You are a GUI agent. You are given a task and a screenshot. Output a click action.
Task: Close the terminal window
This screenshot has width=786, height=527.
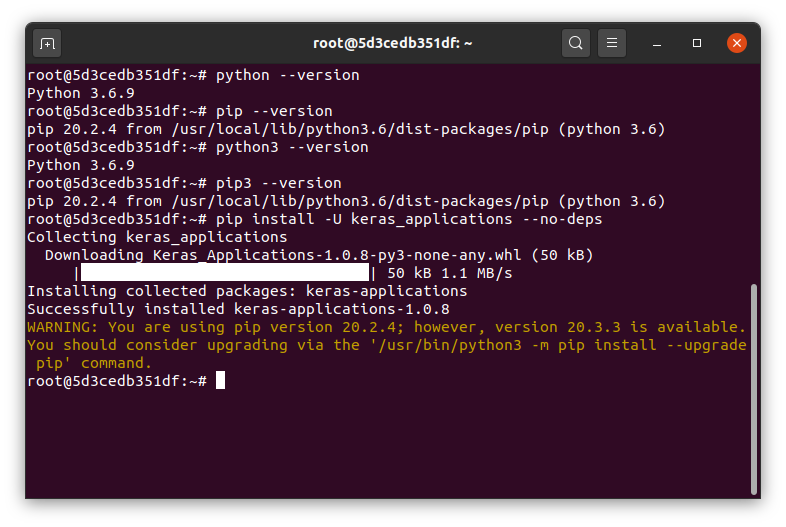[x=737, y=43]
